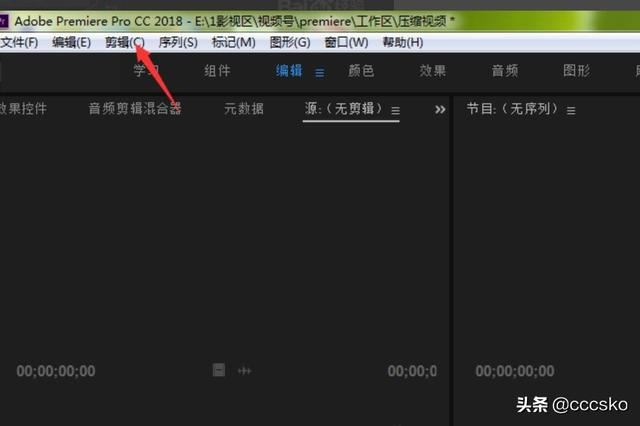This screenshot has width=640, height=426.
Task: Click the drag audio only waveform icon
Action: click(x=244, y=370)
